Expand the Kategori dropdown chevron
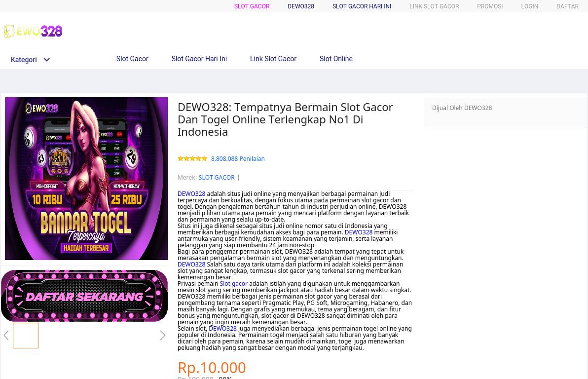This screenshot has width=588, height=379. (x=46, y=60)
